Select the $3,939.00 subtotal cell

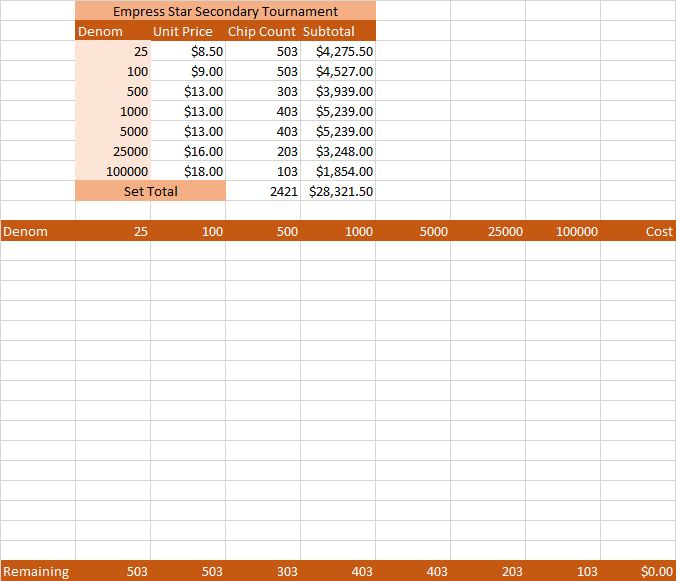338,91
